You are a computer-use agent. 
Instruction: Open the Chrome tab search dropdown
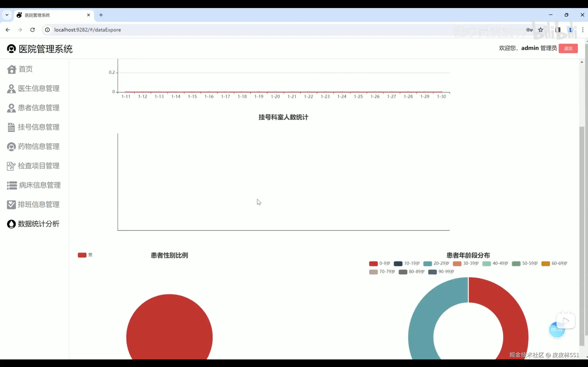7,15
